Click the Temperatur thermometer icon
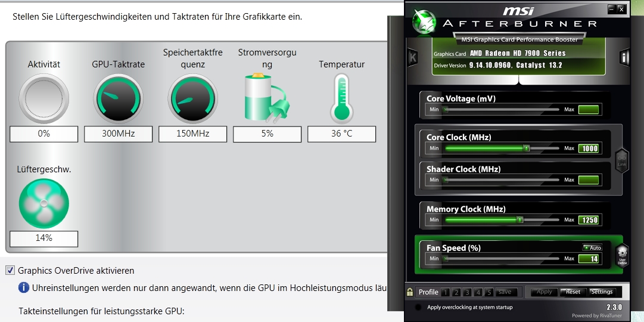The width and height of the screenshot is (644, 322). click(x=341, y=99)
